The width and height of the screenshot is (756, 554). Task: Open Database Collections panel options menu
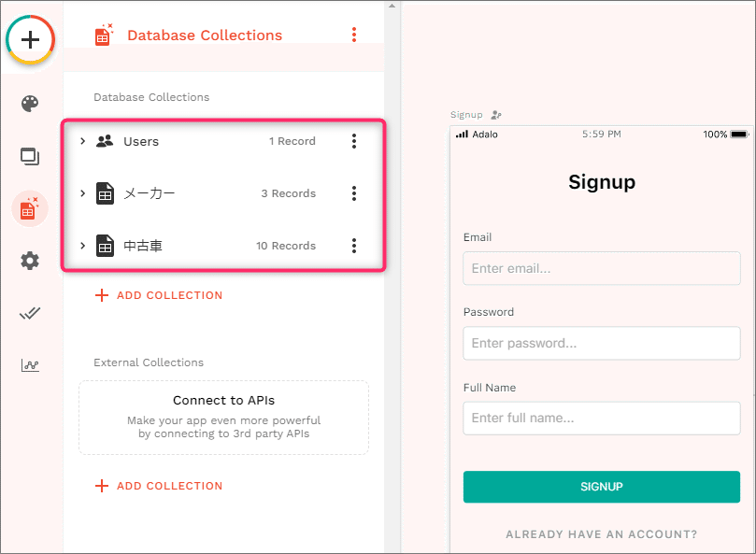tap(354, 35)
